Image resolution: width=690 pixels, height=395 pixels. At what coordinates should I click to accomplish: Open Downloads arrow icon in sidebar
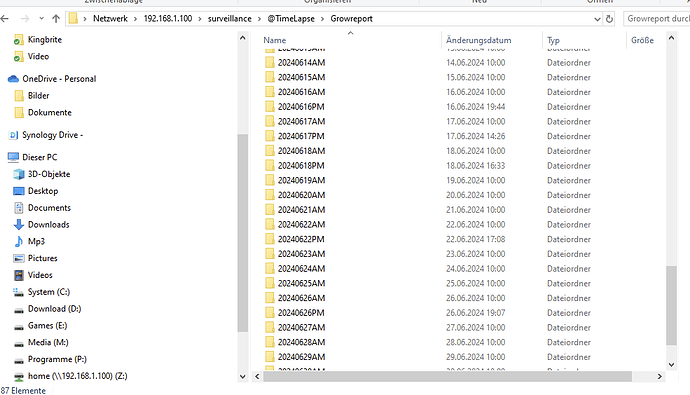[x=19, y=224]
